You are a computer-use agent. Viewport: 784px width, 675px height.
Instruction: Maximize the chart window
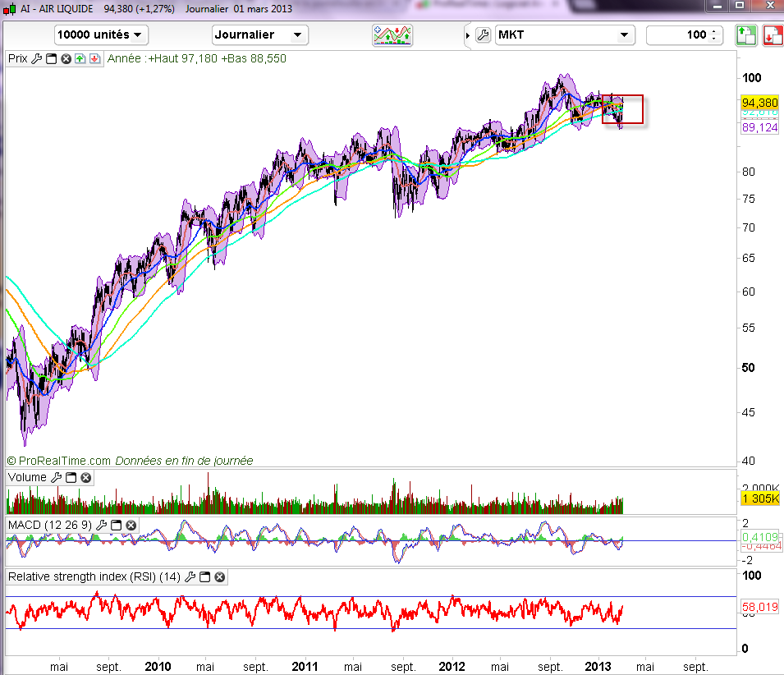pos(740,6)
